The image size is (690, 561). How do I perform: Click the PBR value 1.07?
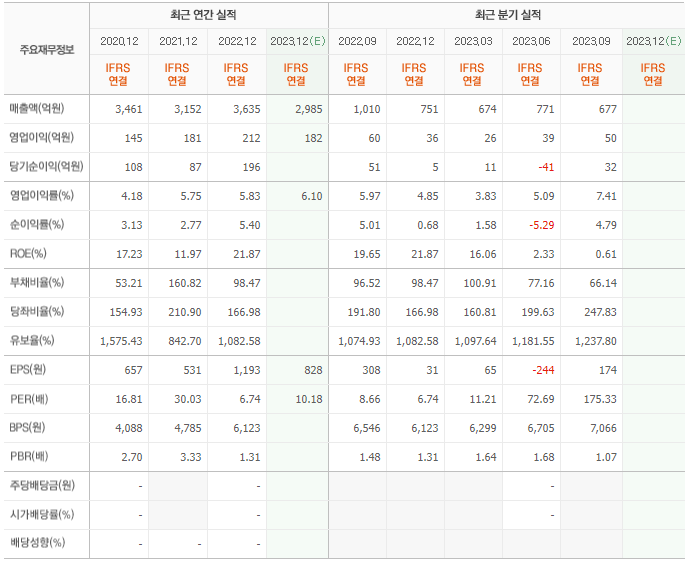(x=606, y=458)
